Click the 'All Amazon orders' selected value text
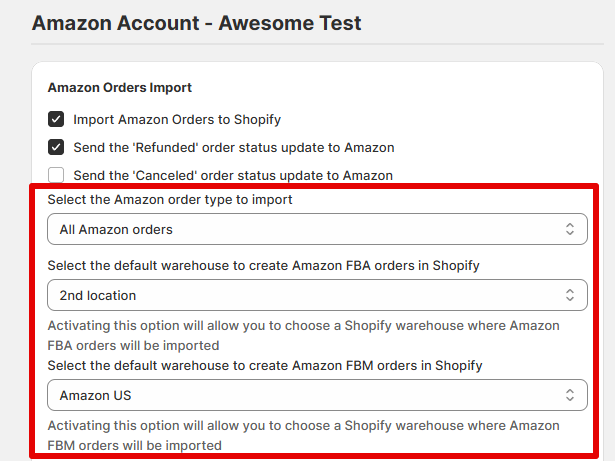615x462 pixels. point(116,229)
